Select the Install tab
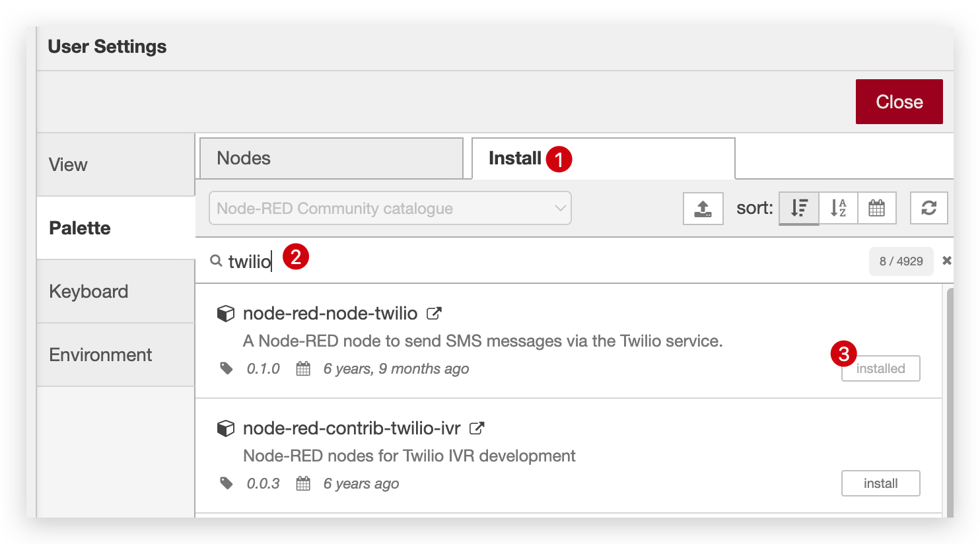This screenshot has width=980, height=544. (x=604, y=158)
